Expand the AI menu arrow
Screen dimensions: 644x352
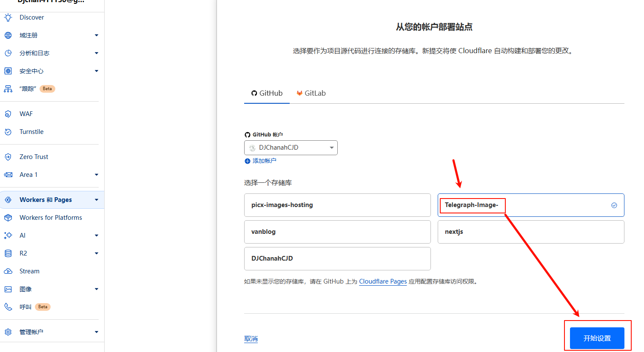click(97, 236)
